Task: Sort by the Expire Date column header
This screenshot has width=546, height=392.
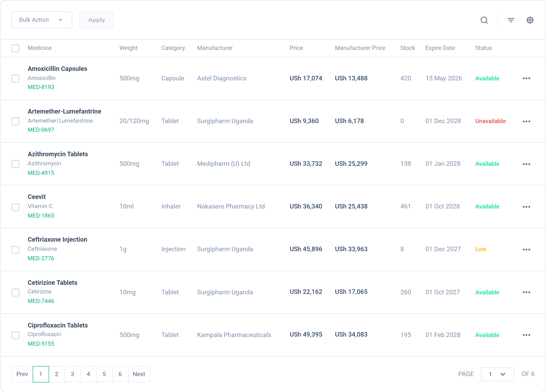Action: [440, 48]
